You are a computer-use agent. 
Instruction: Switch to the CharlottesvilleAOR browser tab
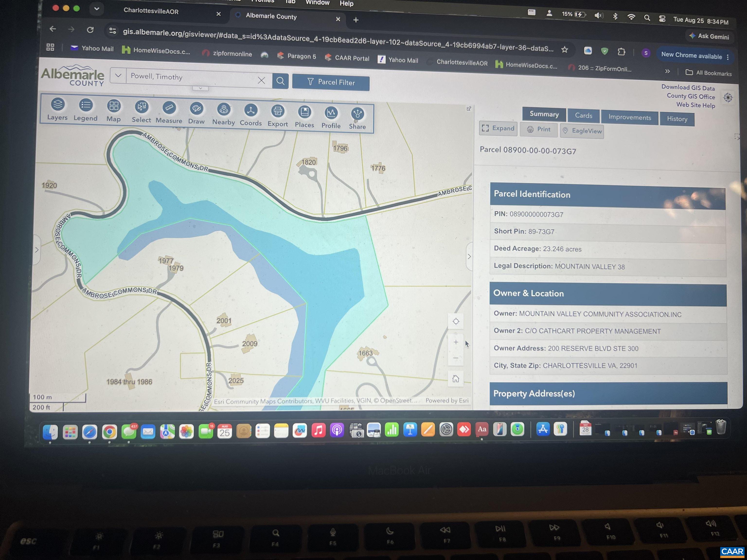(151, 11)
